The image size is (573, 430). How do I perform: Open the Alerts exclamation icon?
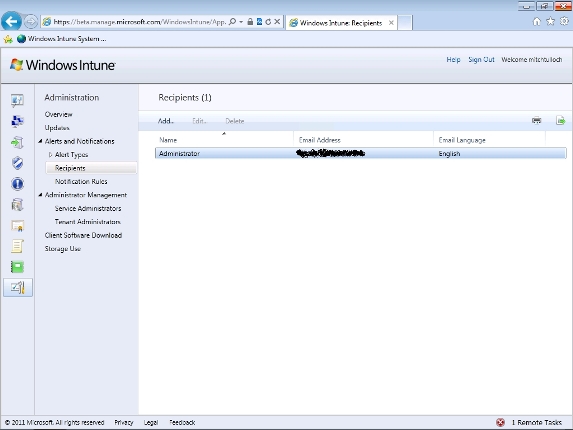pyautogui.click(x=17, y=184)
